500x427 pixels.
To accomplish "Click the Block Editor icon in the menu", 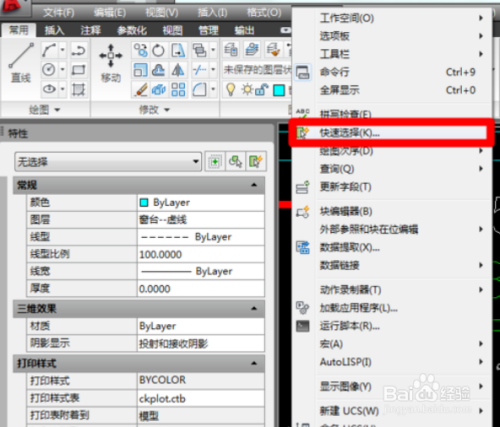I will (x=303, y=211).
